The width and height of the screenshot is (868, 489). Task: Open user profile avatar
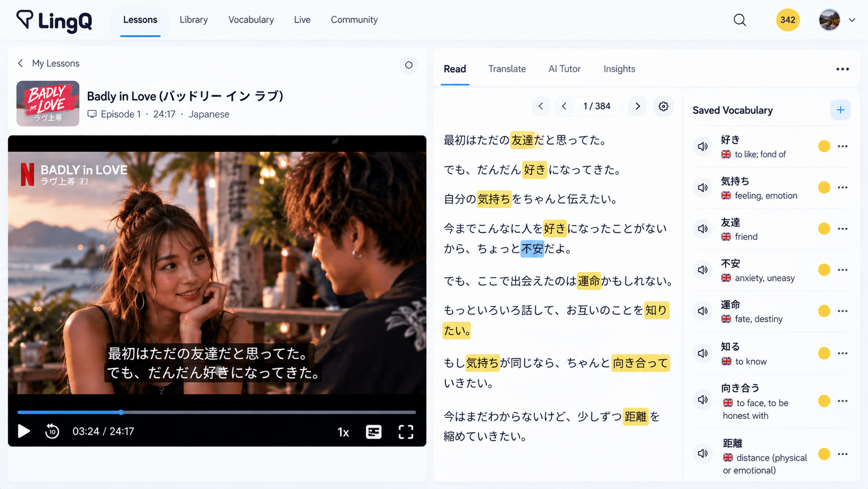[830, 20]
